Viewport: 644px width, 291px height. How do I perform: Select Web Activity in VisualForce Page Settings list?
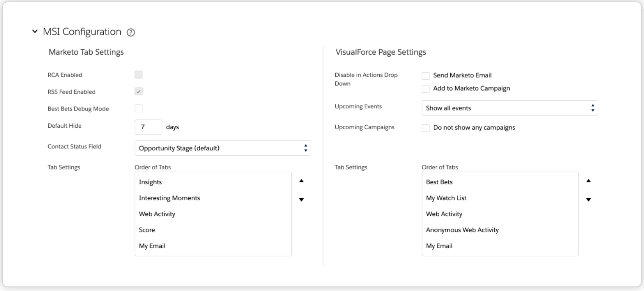coord(500,214)
